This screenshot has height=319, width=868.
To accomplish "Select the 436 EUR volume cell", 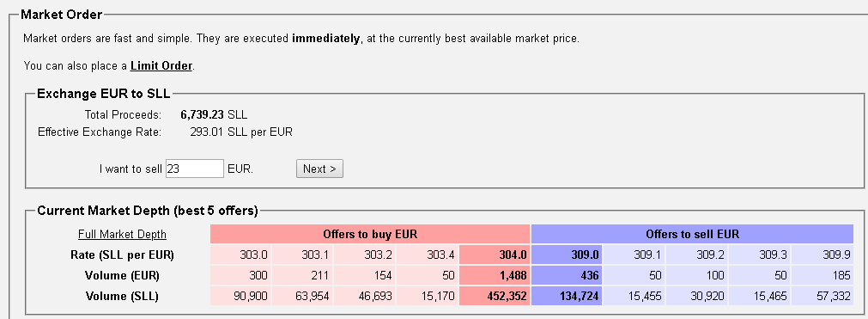I will [567, 275].
